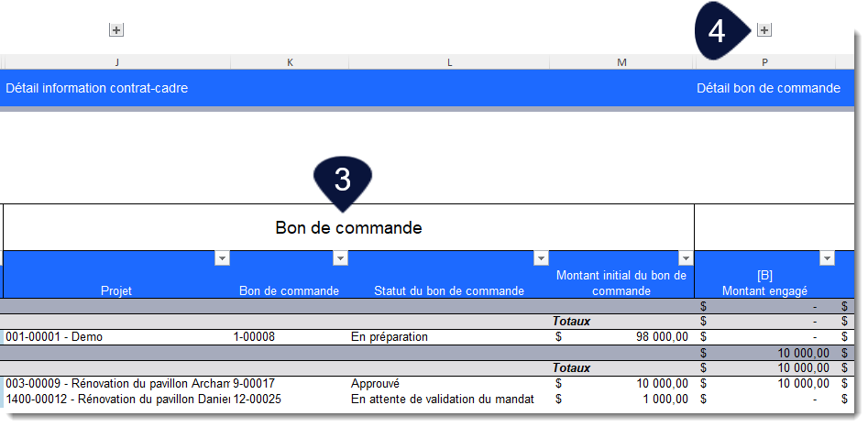Open the Montant initial filter dropdown
868x427 pixels.
point(686,258)
